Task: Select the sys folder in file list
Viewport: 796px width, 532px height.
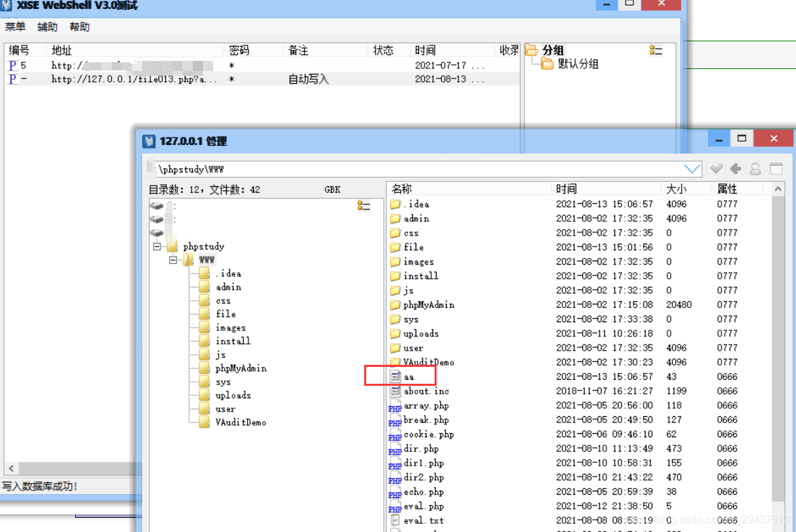Action: tap(405, 319)
